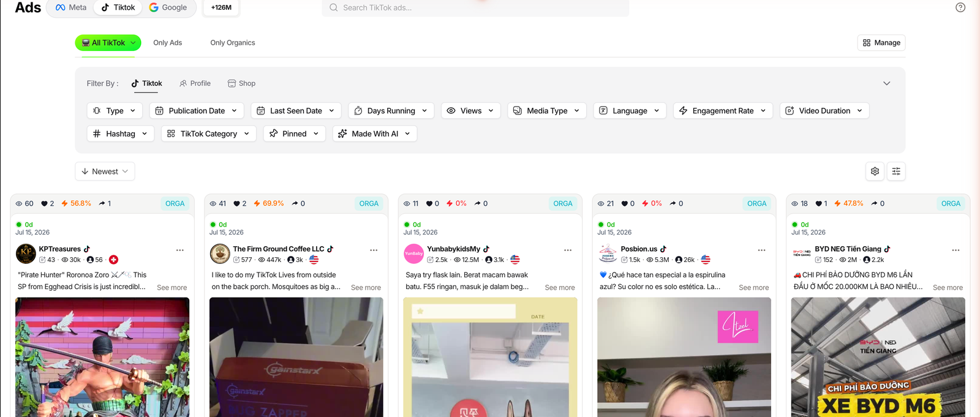Click the three-dot menu on KPTreasures card
The height and width of the screenshot is (417, 980).
(180, 250)
